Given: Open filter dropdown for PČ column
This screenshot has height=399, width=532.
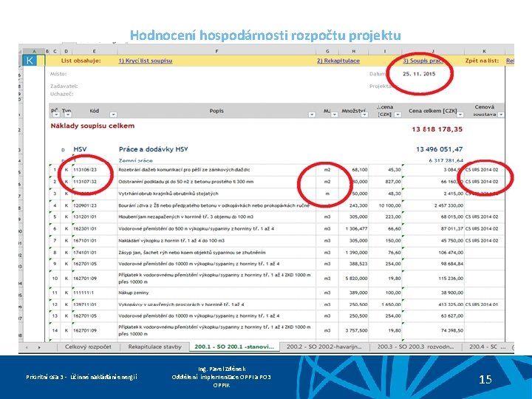Looking at the screenshot, I should 56,115.
